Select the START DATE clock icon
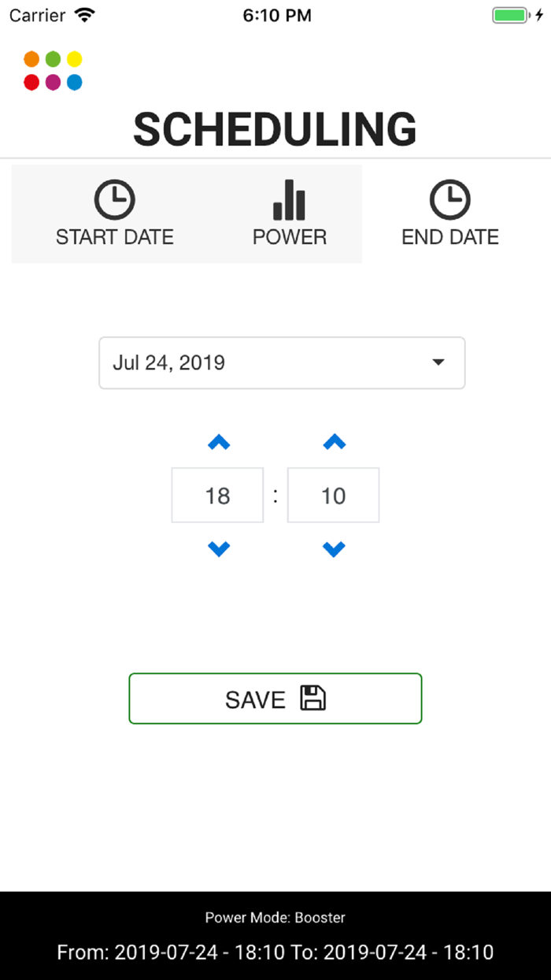Screen dimensions: 551x980 click(x=114, y=198)
